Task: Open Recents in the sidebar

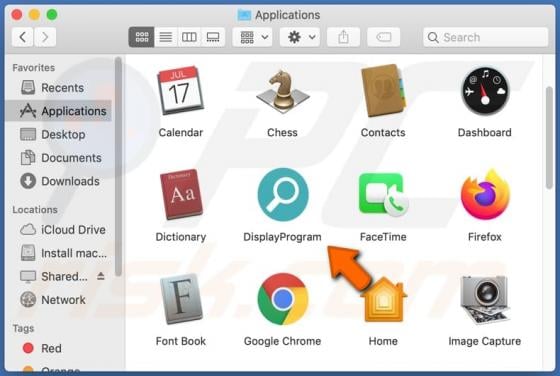Action: [x=59, y=88]
